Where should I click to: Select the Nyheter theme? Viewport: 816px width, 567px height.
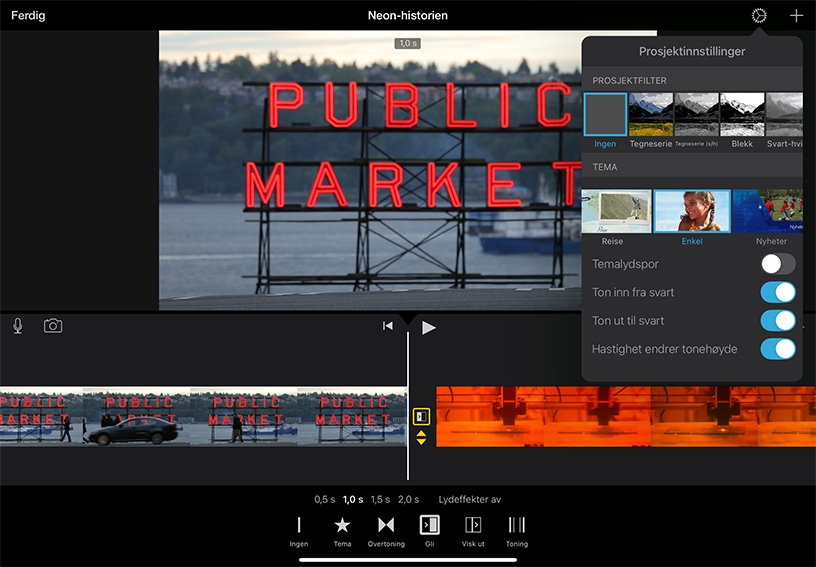768,211
